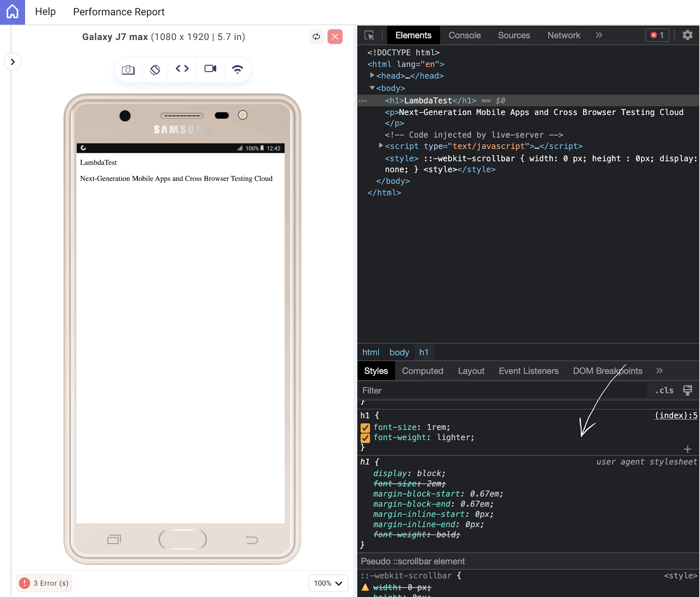Open the (index):5 source link
Screen dimensions: 700x597
pyautogui.click(x=675, y=415)
